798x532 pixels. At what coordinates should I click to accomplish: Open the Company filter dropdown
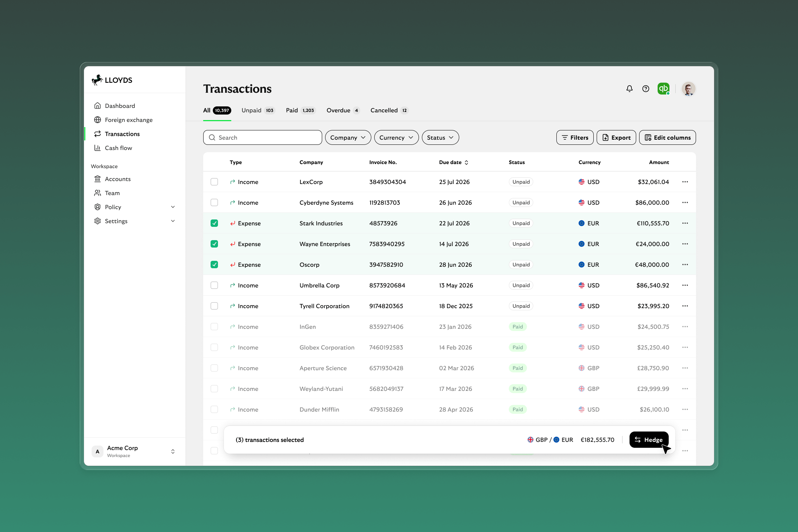pos(348,137)
